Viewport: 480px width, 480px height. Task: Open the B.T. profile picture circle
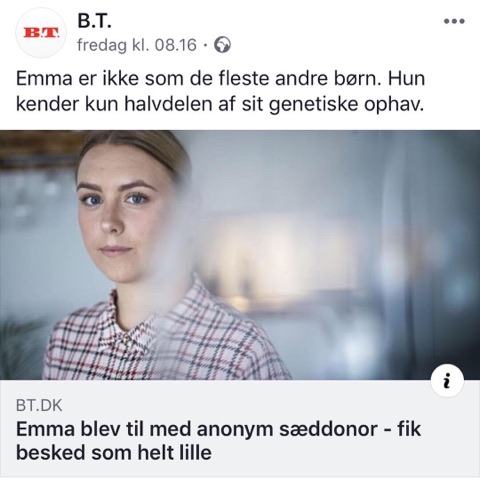click(41, 33)
